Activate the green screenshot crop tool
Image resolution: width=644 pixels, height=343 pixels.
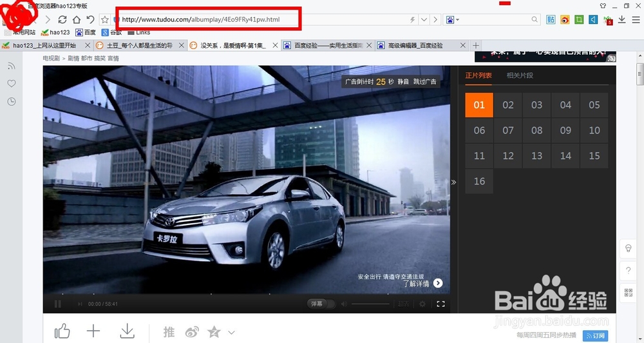579,19
